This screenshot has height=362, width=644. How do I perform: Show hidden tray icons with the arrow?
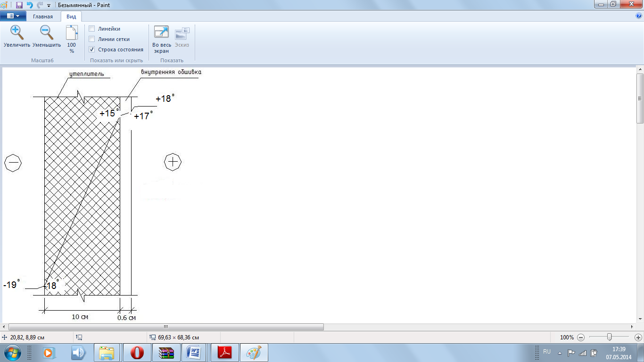pyautogui.click(x=560, y=353)
